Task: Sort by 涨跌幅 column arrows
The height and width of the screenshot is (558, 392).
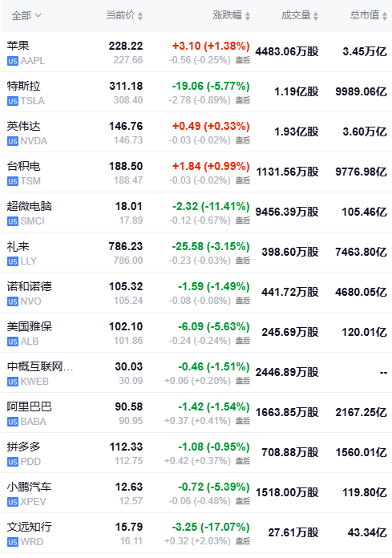Action: click(x=248, y=16)
